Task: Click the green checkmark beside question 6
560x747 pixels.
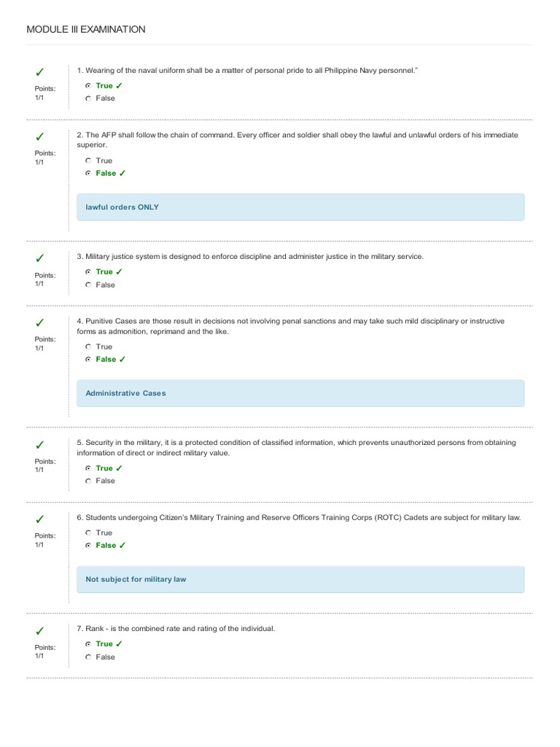Action: click(x=39, y=520)
